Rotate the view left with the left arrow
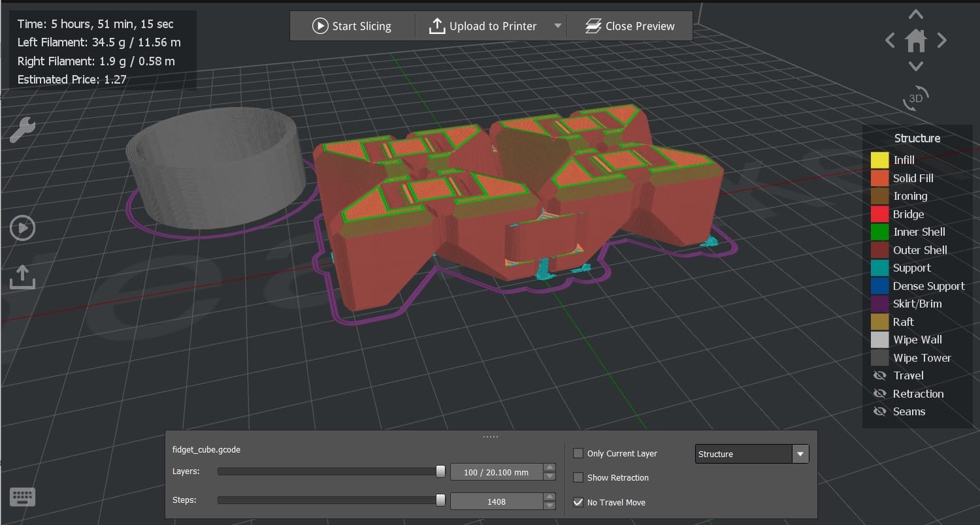Screen dimensions: 980x525 (890, 40)
